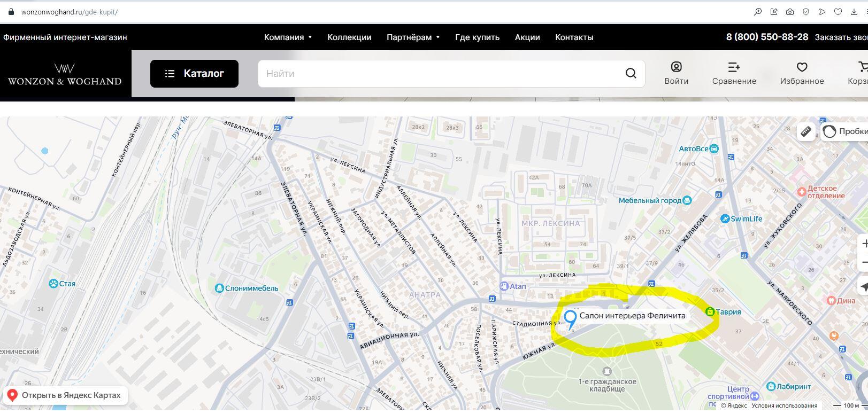Click the Салон интерьера Феличита map pin
This screenshot has width=868, height=414.
(570, 319)
